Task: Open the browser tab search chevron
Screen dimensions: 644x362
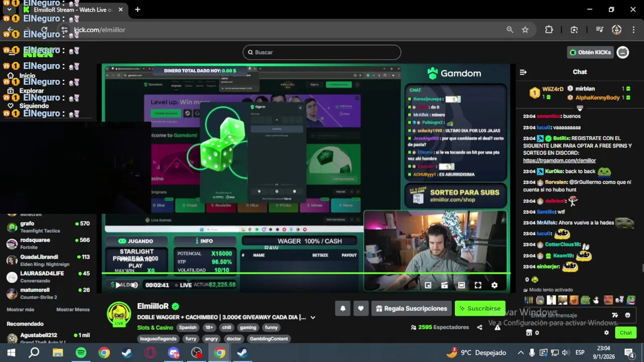Action: pyautogui.click(x=9, y=10)
